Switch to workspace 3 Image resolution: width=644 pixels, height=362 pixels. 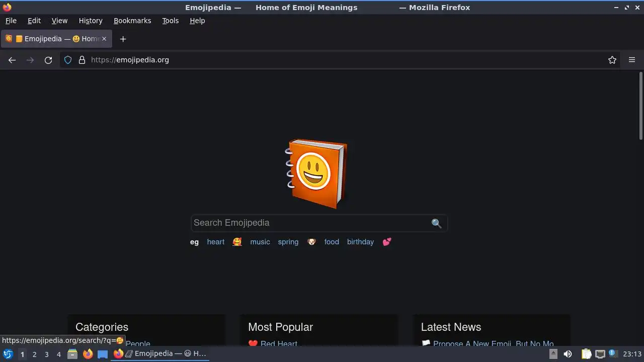point(46,354)
